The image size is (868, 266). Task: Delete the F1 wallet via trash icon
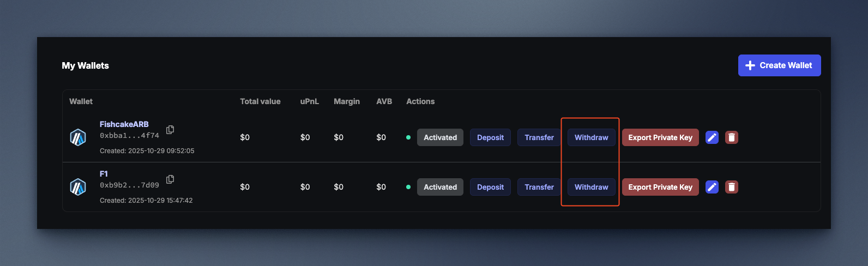(x=732, y=187)
